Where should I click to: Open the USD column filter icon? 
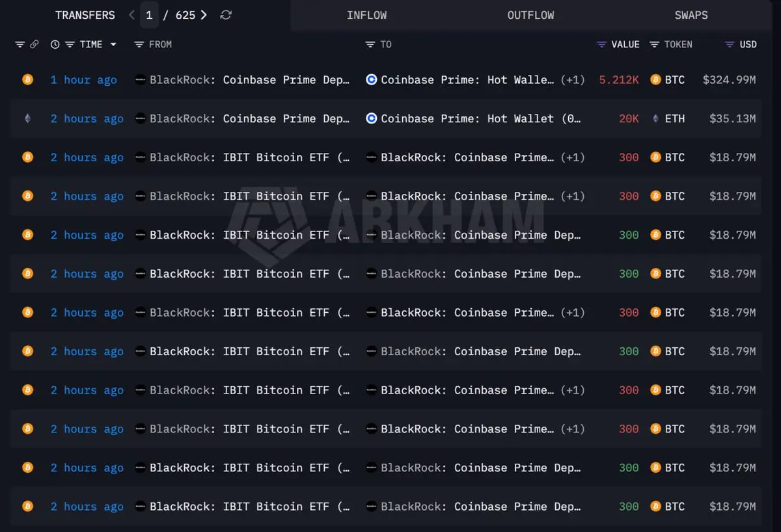pos(730,44)
